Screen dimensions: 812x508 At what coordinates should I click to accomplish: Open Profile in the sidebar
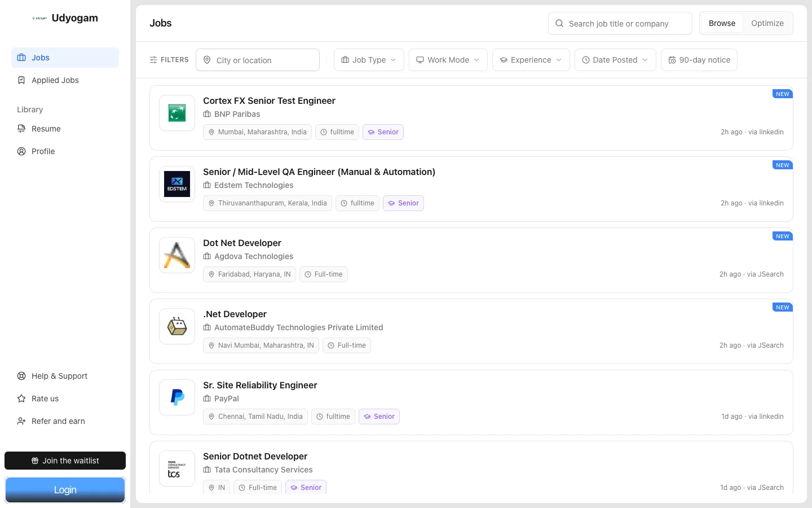pos(65,151)
